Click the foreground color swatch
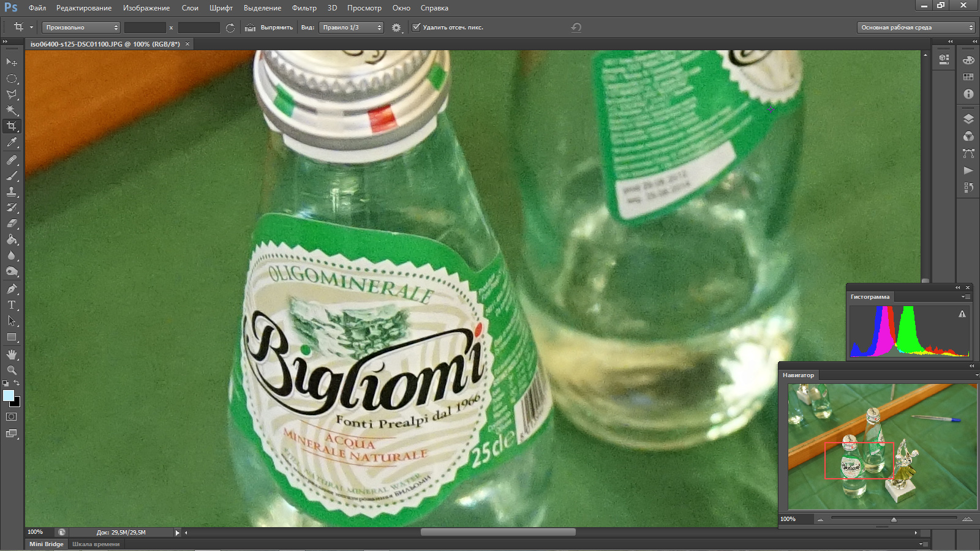 (8, 395)
